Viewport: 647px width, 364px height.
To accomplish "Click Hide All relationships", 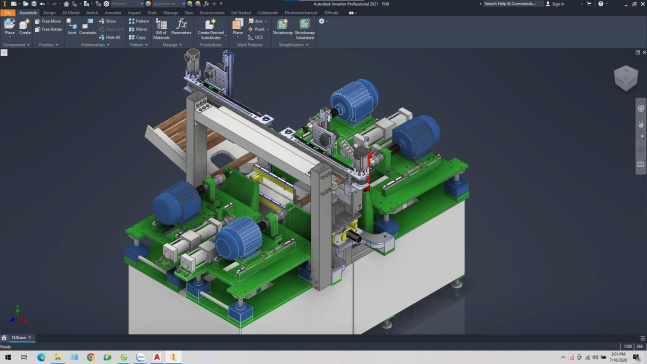I will point(110,37).
